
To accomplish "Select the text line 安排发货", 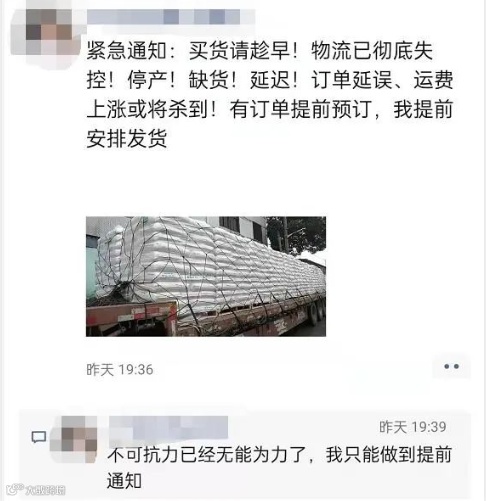I will tap(127, 138).
